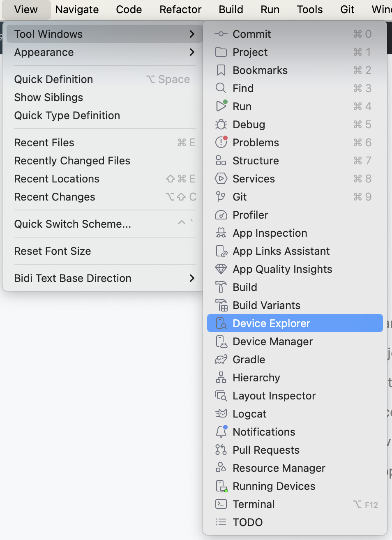Open the Terminal tool window

(254, 504)
